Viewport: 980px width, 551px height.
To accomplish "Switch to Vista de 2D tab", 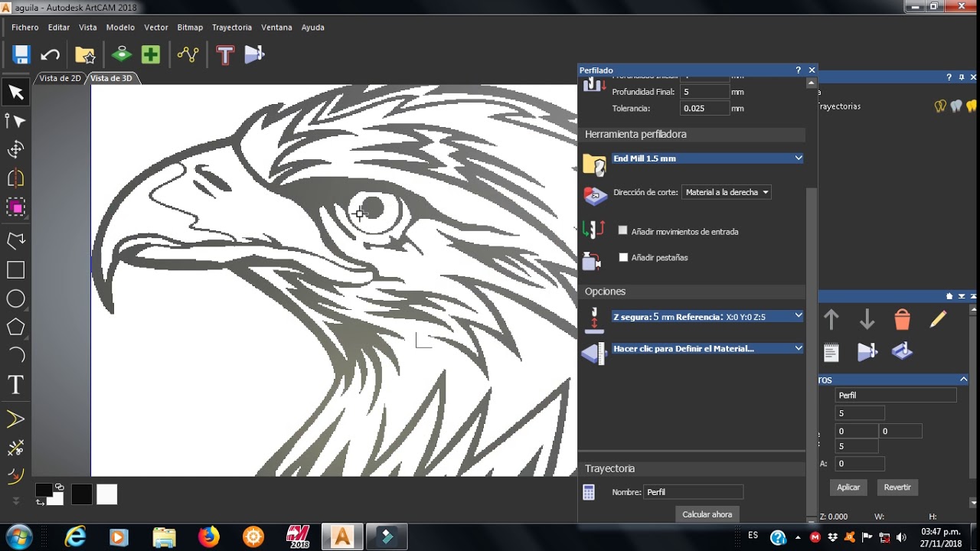I will (60, 78).
